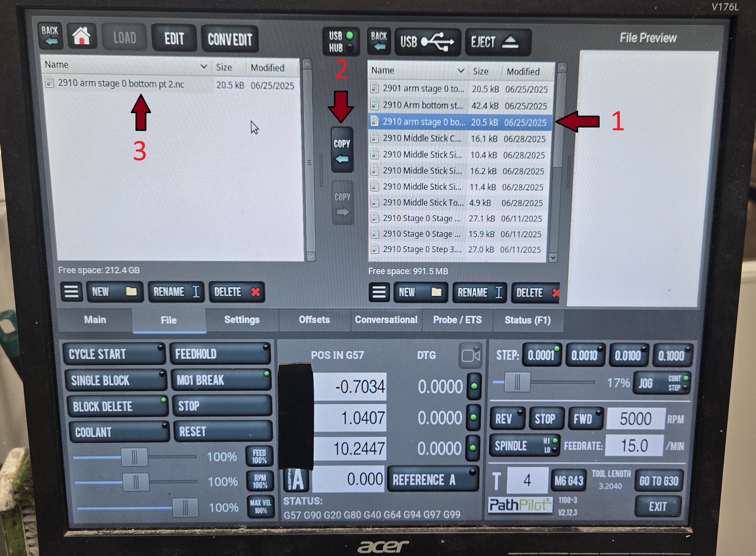Image resolution: width=756 pixels, height=556 pixels.
Task: Click the right pane Delete button
Action: [x=535, y=293]
